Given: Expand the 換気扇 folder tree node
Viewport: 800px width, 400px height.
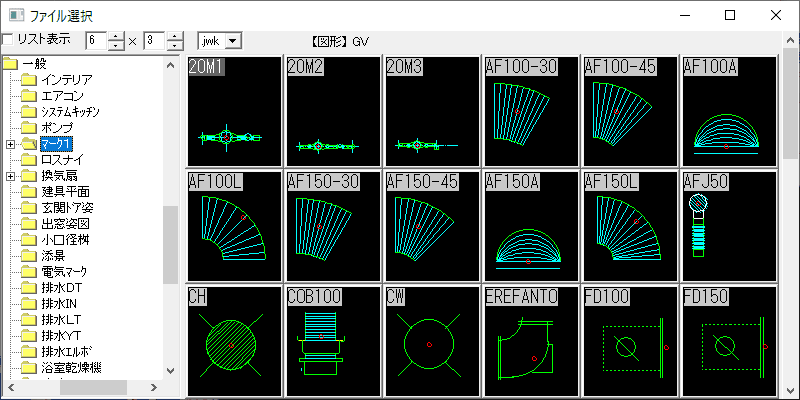Looking at the screenshot, I should pyautogui.click(x=10, y=176).
